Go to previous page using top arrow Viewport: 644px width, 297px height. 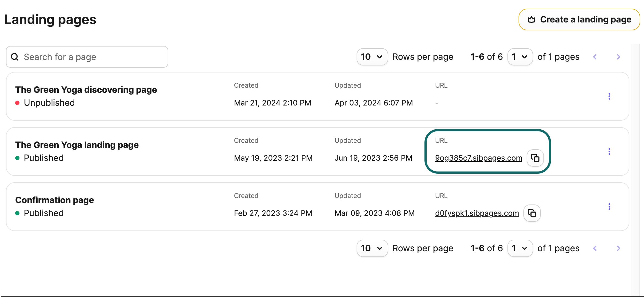click(595, 57)
